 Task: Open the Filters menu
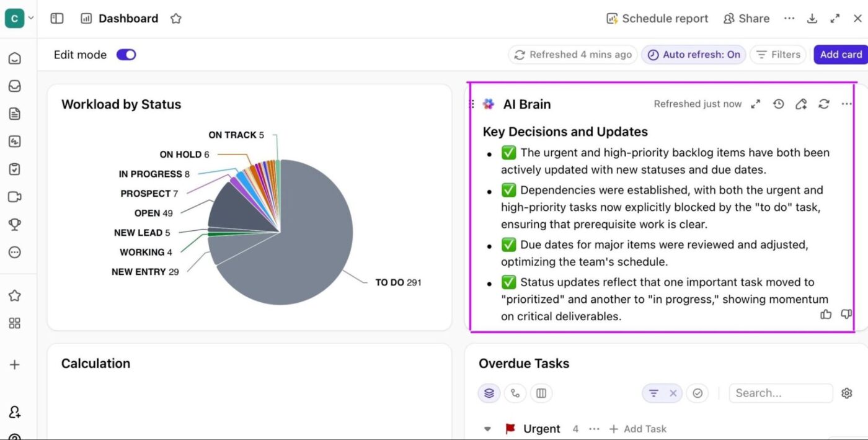[x=777, y=55]
